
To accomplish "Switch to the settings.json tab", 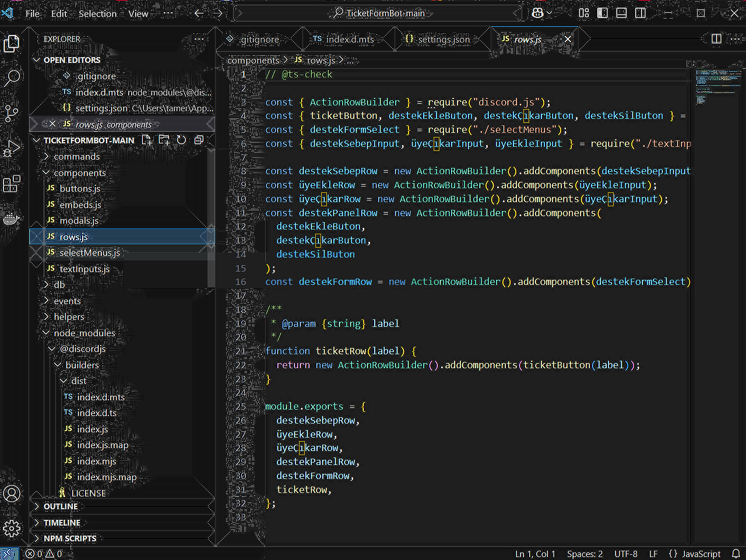I will 443,39.
